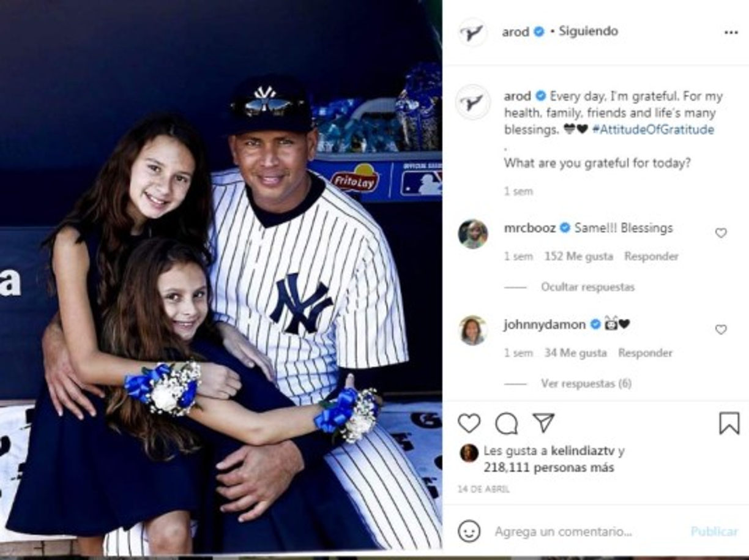Open the three-dot options menu
Image resolution: width=749 pixels, height=560 pixels.
731,32
